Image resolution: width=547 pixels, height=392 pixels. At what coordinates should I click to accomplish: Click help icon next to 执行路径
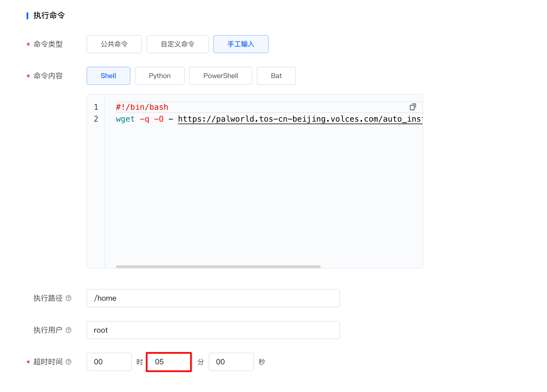pos(68,298)
